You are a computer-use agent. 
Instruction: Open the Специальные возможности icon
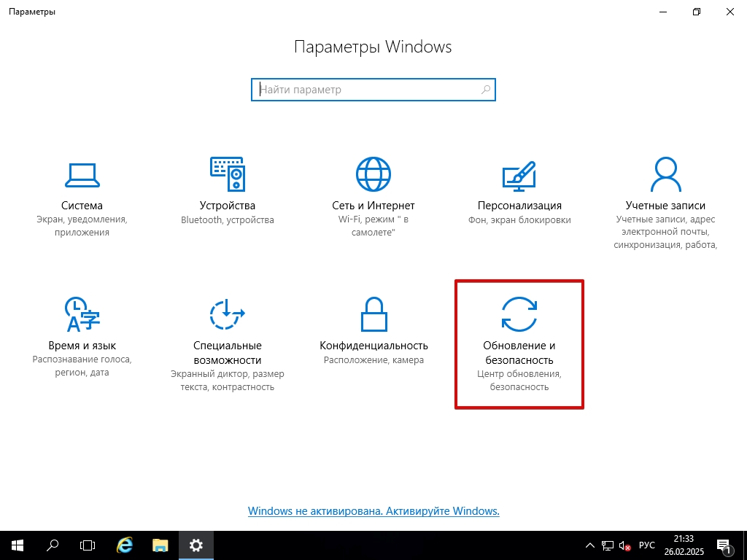coord(228,314)
